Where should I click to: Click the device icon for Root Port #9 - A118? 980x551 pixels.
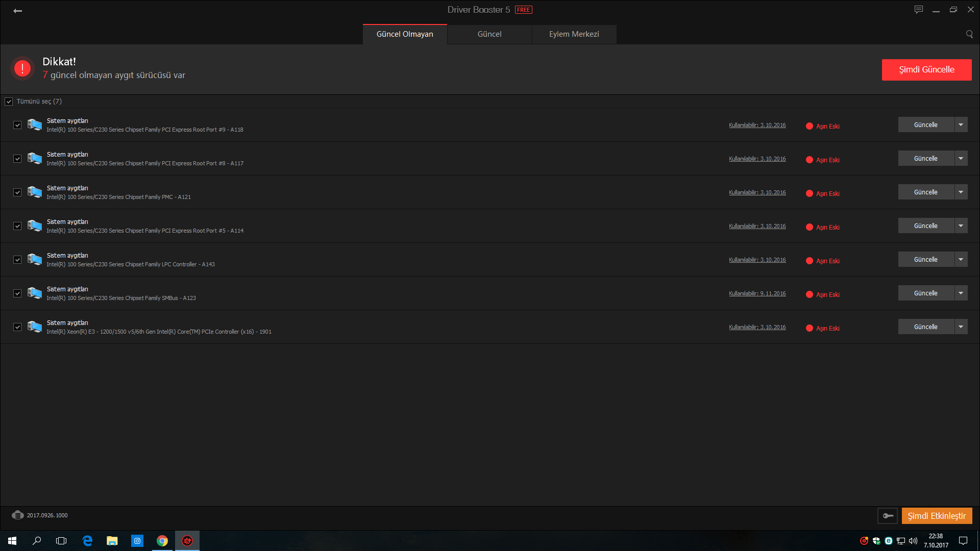(35, 124)
